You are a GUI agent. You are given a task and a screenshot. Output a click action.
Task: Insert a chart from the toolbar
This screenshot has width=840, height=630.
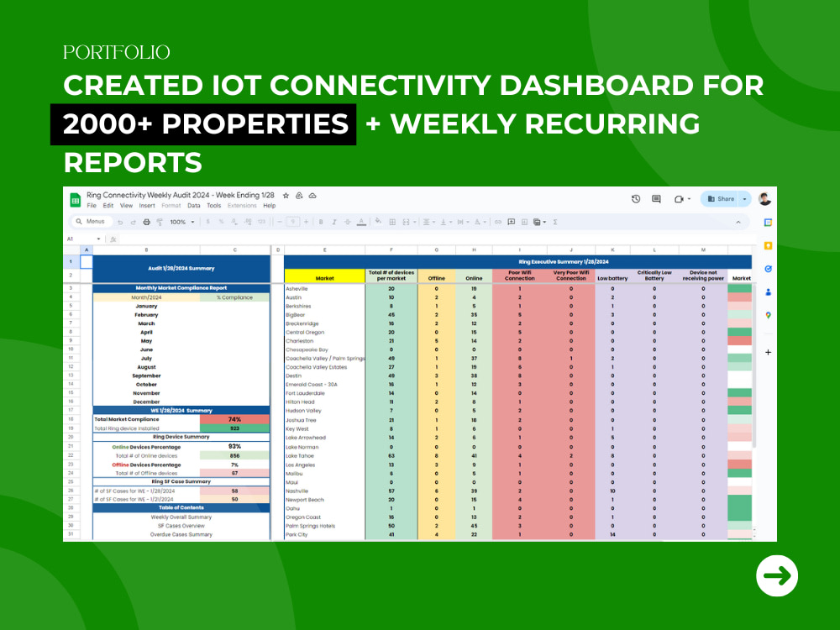524,222
